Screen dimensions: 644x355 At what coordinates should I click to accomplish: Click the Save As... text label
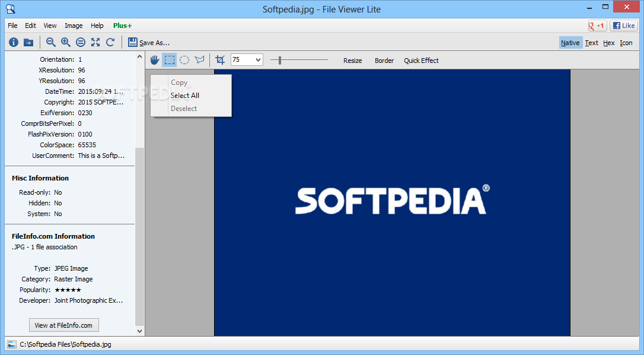(x=154, y=43)
